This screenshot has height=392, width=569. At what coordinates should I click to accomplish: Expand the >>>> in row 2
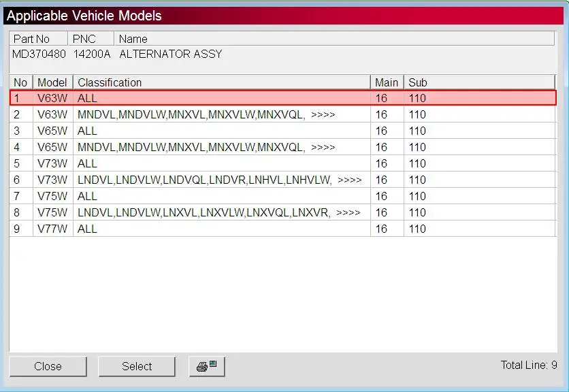[323, 115]
